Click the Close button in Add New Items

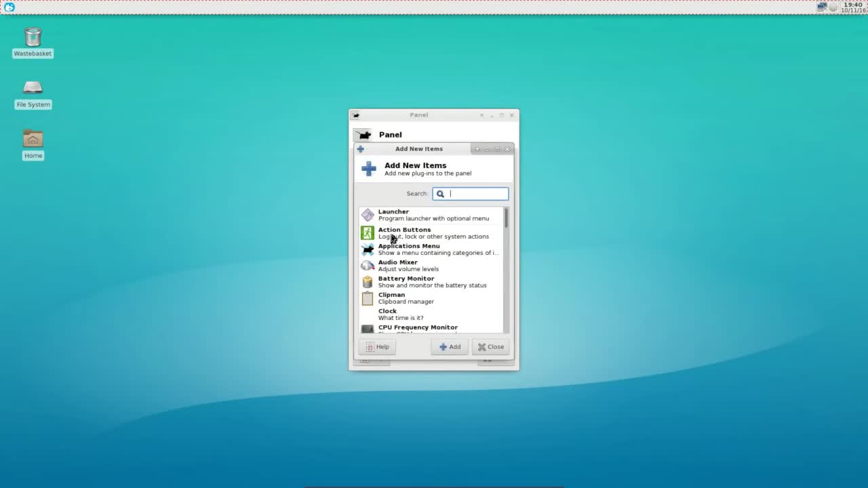pos(490,347)
